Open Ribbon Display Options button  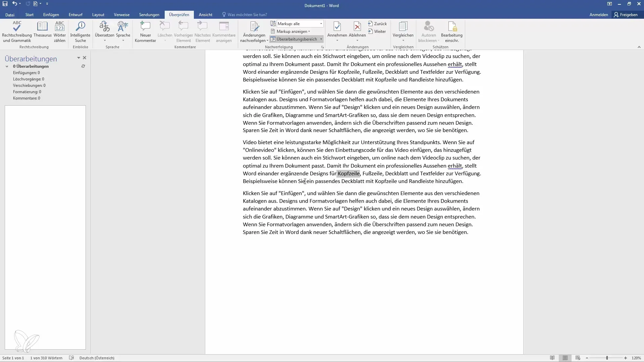pyautogui.click(x=609, y=4)
